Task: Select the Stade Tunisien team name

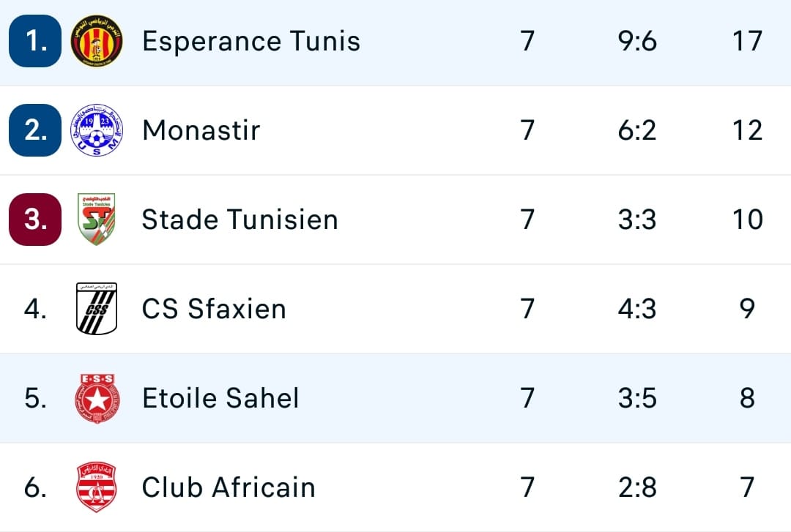Action: pyautogui.click(x=240, y=220)
